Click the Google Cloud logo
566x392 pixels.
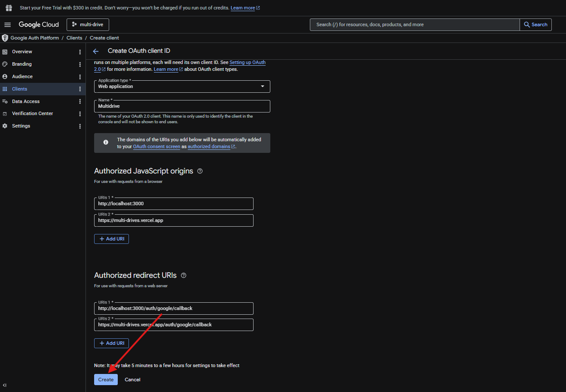click(x=39, y=25)
